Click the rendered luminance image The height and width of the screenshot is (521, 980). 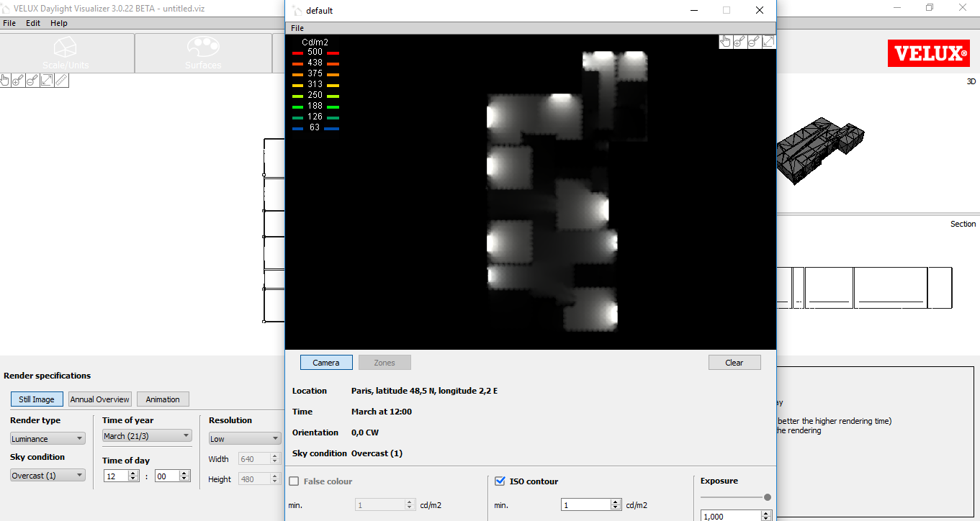point(531,192)
